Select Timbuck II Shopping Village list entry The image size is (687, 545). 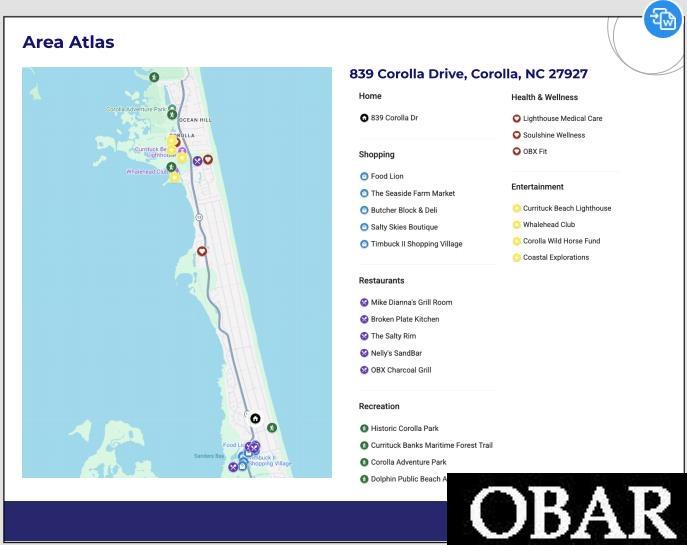pos(411,244)
